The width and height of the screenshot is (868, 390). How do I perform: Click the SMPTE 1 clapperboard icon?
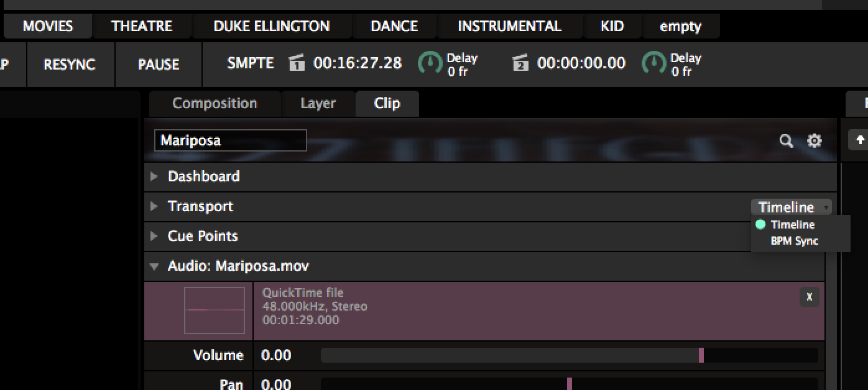tap(297, 63)
